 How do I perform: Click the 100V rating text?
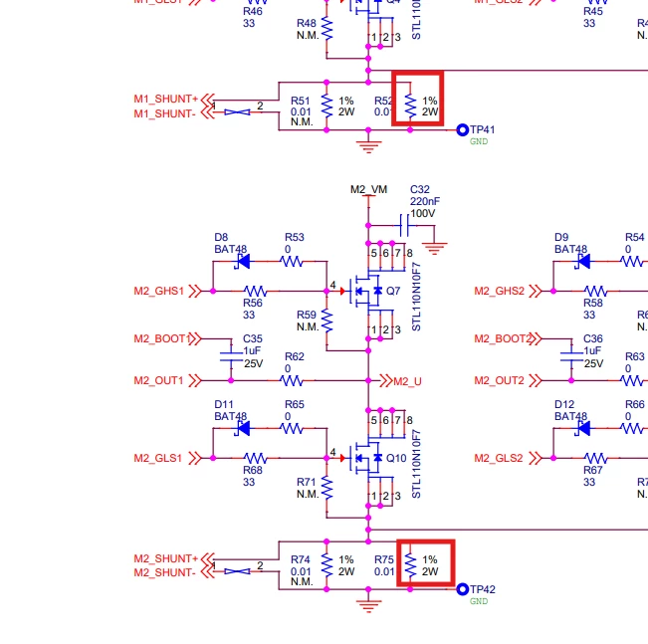[423, 213]
